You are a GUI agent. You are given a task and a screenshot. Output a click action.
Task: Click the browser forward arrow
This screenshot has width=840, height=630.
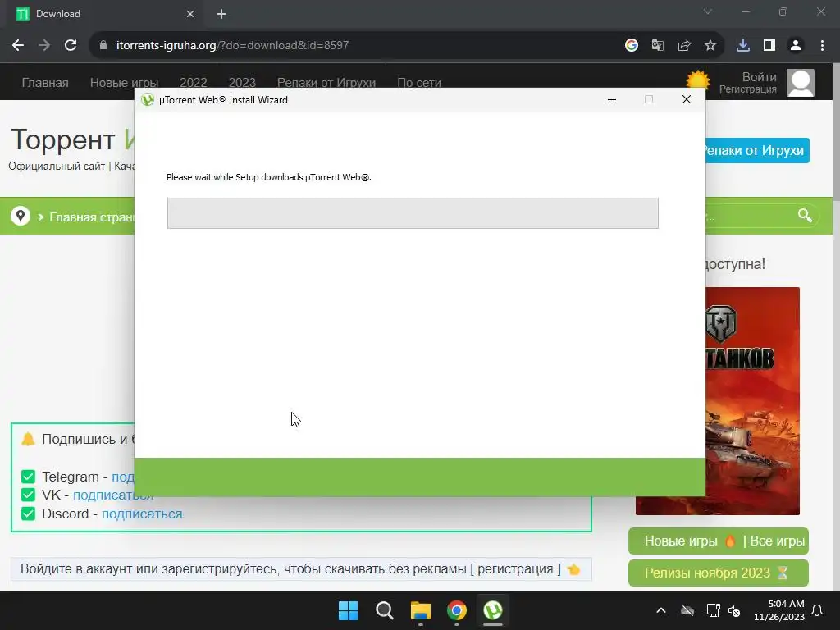44,46
